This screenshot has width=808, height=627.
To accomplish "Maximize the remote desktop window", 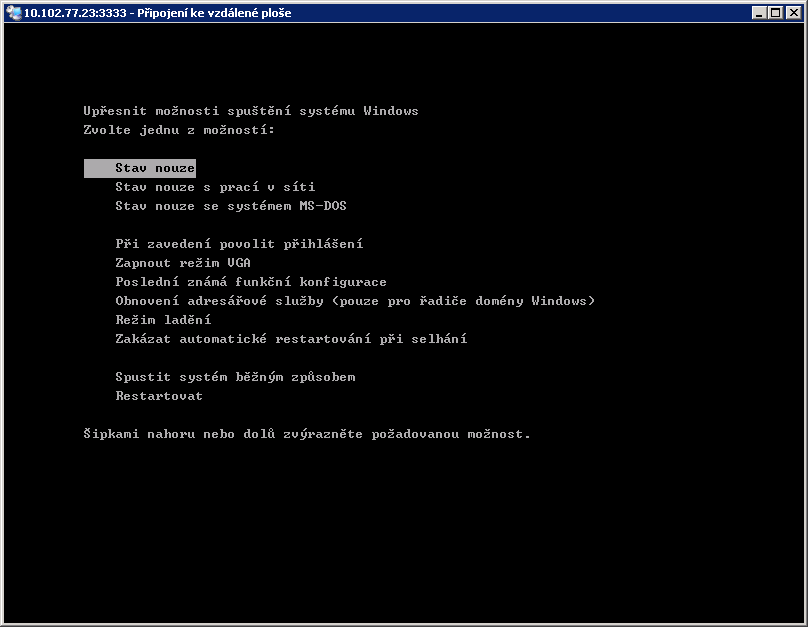I will (x=775, y=13).
